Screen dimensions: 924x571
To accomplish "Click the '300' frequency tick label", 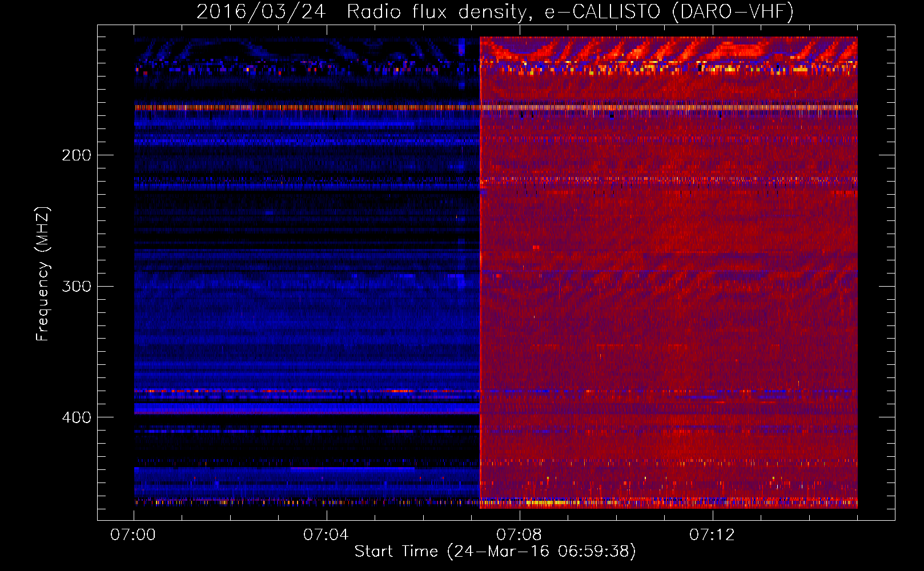I will 77,286.
